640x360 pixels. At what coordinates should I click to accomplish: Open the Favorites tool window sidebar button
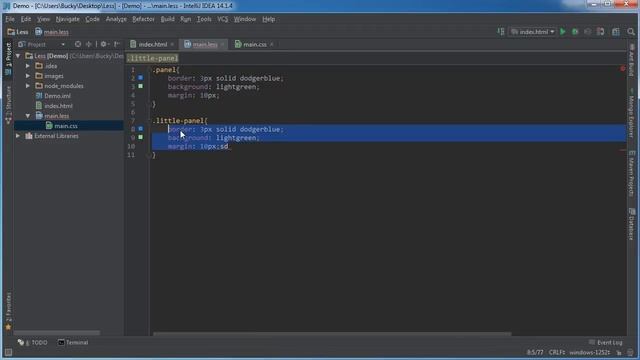tap(8, 311)
